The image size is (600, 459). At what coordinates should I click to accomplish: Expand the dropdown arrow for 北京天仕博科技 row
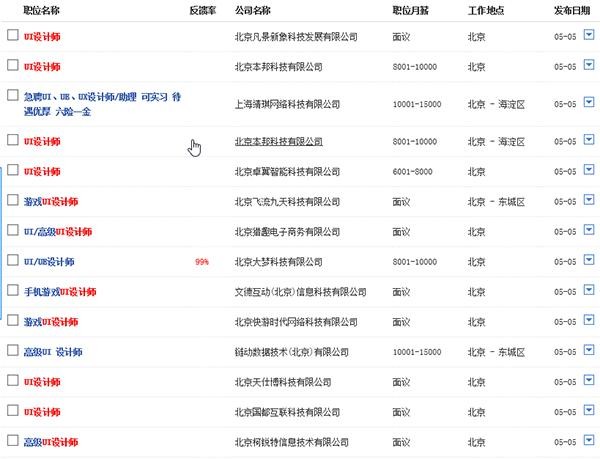point(588,381)
